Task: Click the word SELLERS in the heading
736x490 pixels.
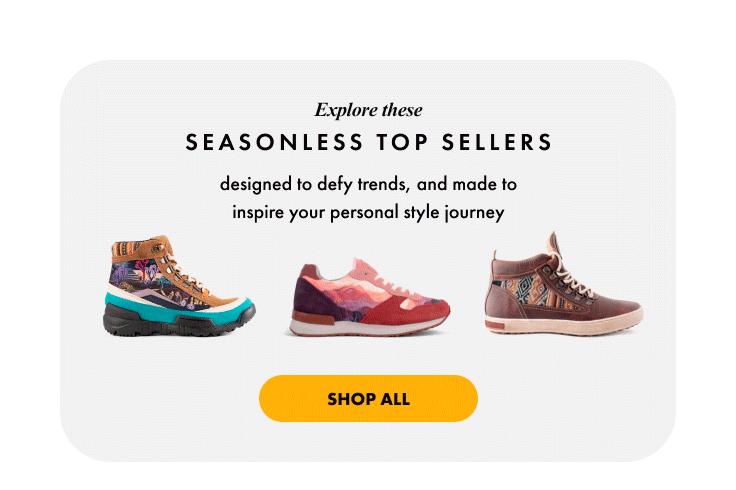Action: (497, 142)
